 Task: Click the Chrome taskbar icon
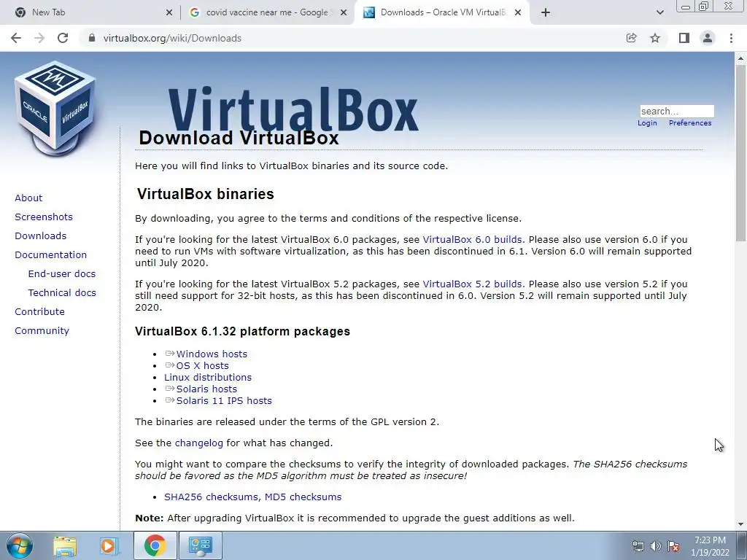pos(155,545)
